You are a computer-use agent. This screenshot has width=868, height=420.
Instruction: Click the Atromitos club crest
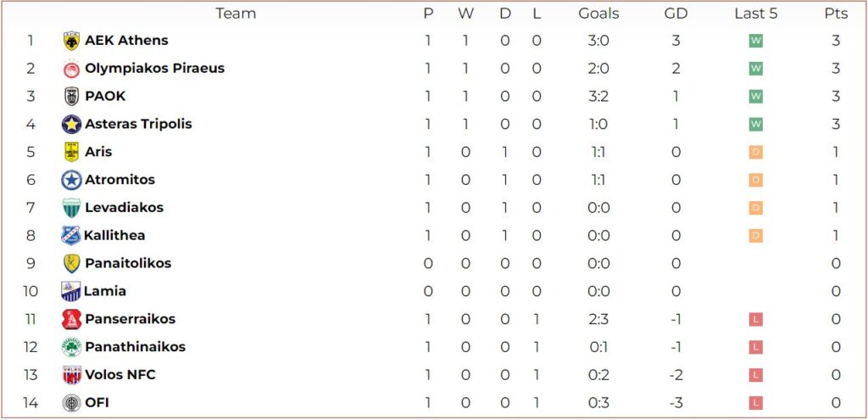pos(71,180)
